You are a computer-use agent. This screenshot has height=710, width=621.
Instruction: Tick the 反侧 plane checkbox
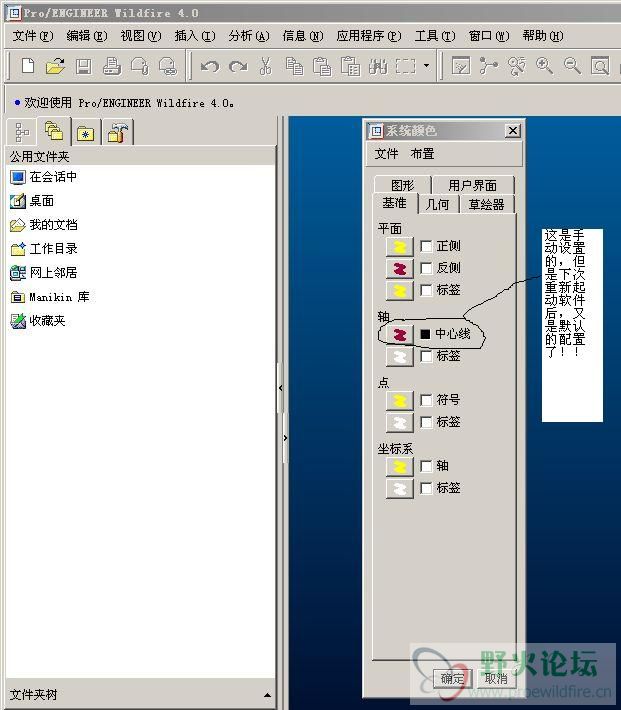tap(426, 268)
